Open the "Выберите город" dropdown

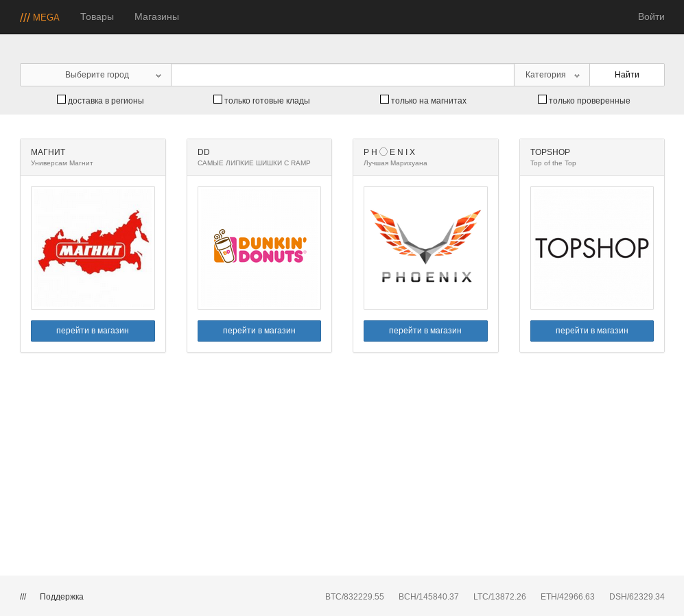(x=96, y=75)
